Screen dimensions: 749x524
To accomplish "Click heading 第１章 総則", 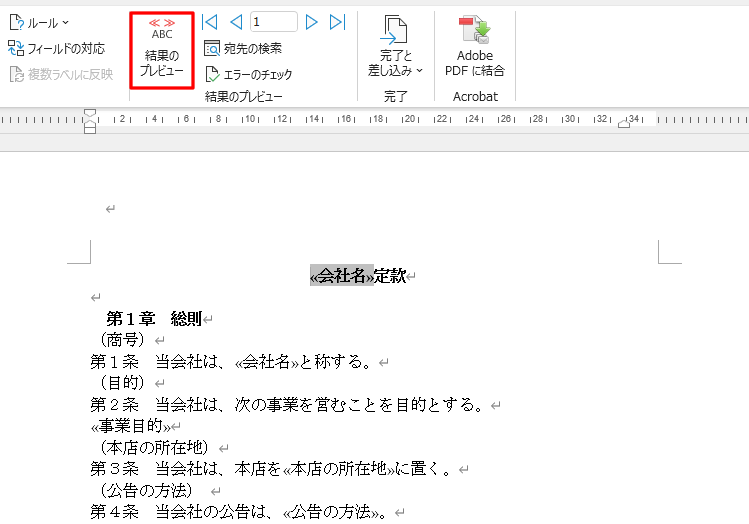I will [154, 318].
